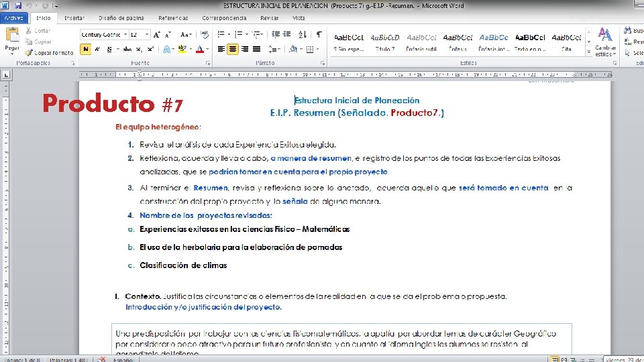Image resolution: width=644 pixels, height=362 pixels.
Task: Click the shading paint bucket icon
Action: click(x=293, y=49)
